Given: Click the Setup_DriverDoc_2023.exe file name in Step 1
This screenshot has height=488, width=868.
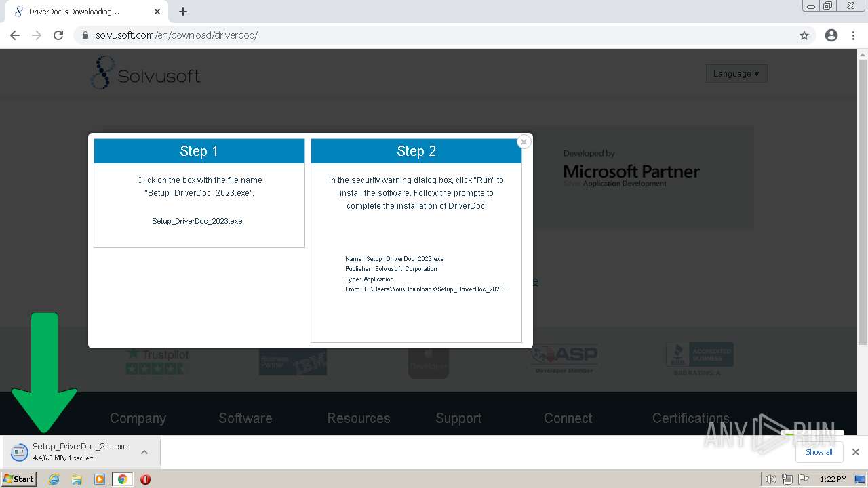Looking at the screenshot, I should 197,221.
